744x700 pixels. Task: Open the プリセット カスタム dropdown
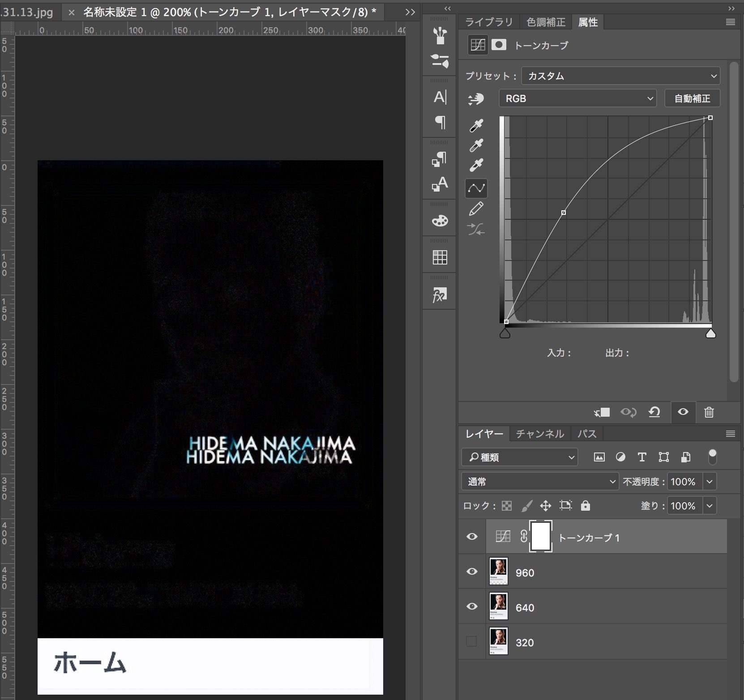click(x=620, y=76)
